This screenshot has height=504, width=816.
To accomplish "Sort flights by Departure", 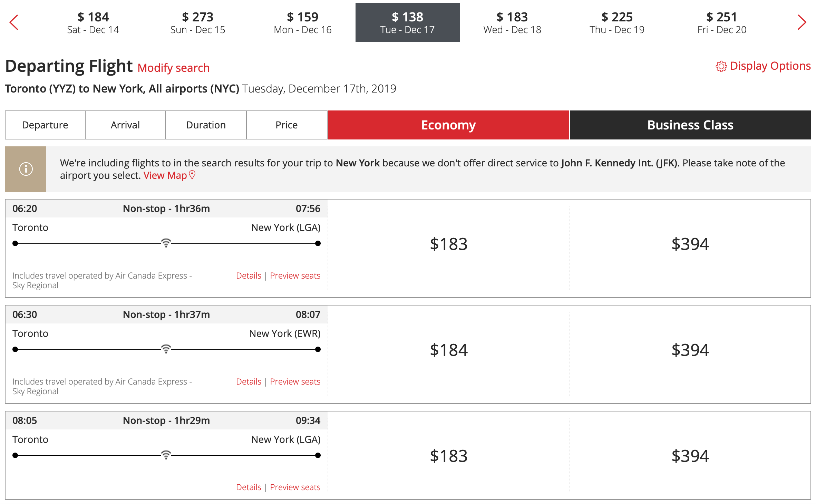I will pyautogui.click(x=45, y=125).
